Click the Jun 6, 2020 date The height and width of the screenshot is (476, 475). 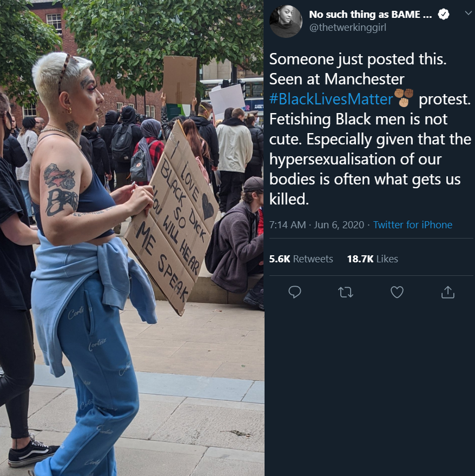point(339,224)
